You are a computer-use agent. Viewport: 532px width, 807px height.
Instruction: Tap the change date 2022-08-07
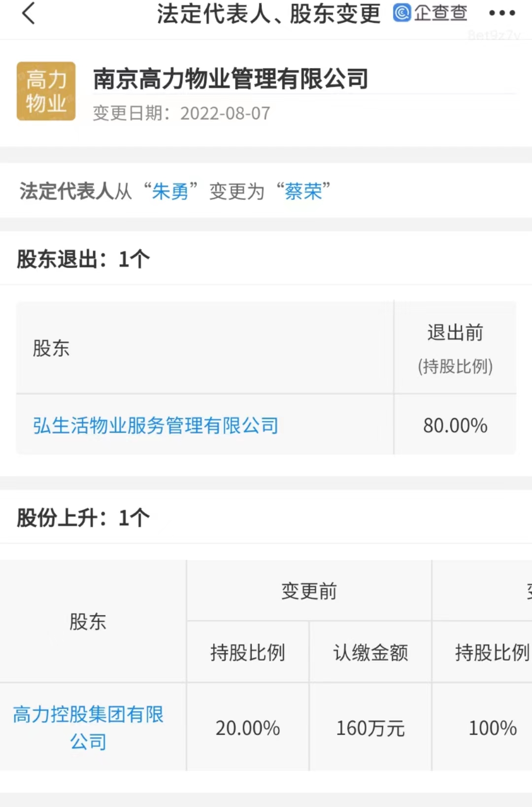(x=225, y=113)
